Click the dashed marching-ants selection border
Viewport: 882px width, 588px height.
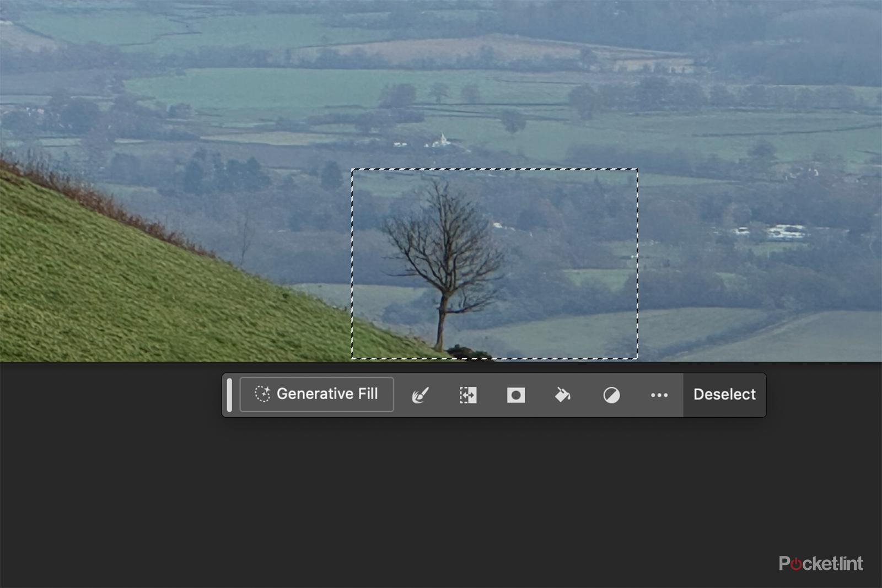click(496, 169)
